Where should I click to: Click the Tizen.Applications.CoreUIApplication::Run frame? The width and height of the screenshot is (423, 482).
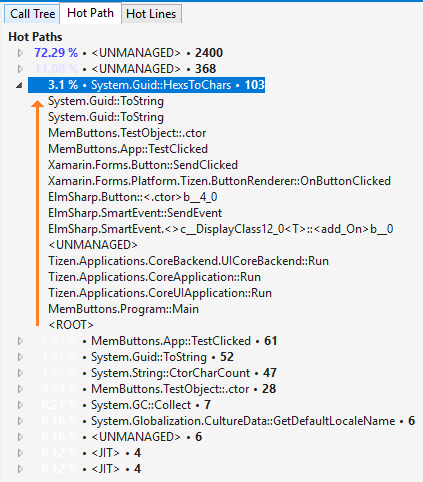pos(160,293)
